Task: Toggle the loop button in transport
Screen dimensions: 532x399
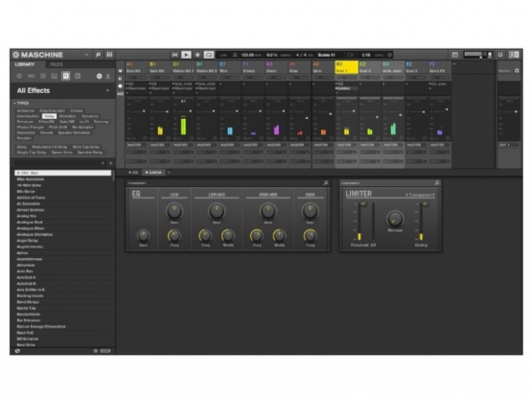Action: 209,55
